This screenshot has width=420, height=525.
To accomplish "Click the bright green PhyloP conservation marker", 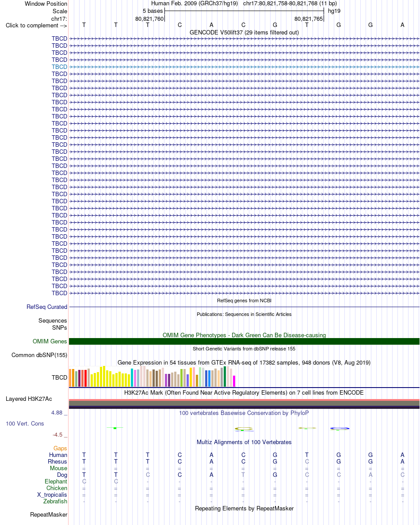I will (115, 428).
